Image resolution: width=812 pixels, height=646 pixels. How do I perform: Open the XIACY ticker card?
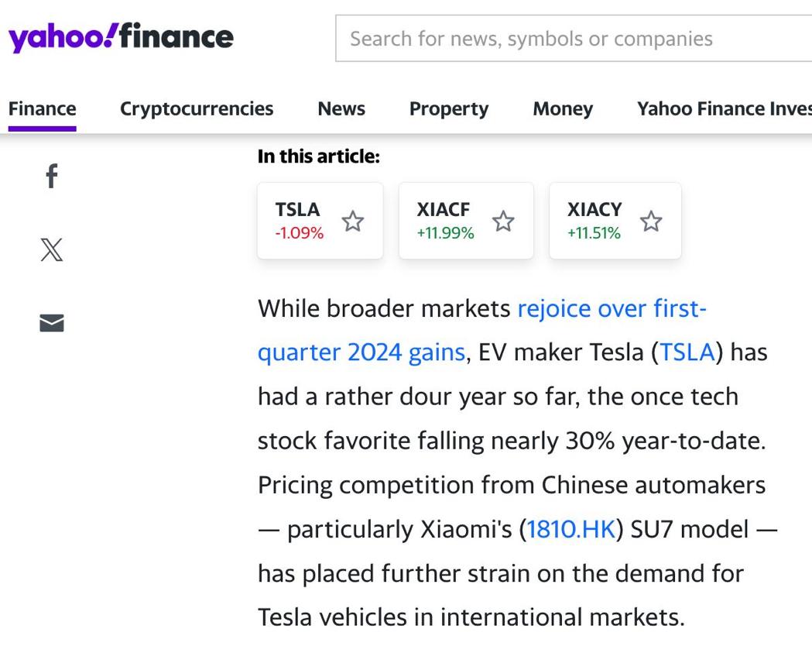[x=615, y=221]
